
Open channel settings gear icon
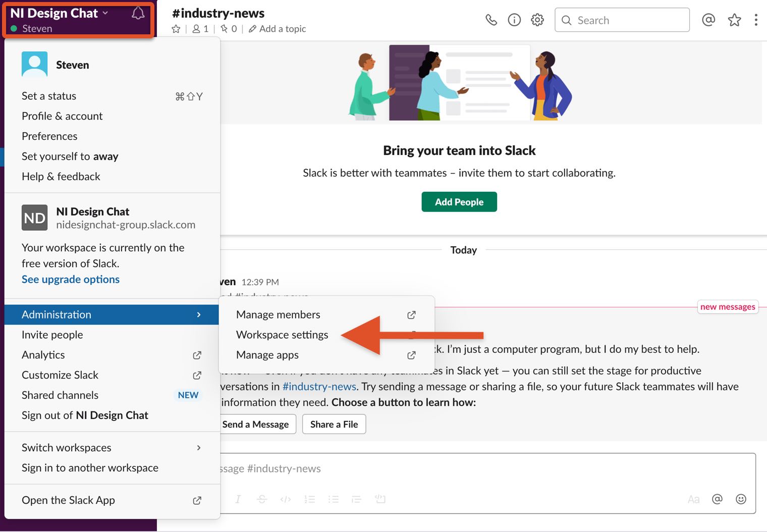pyautogui.click(x=537, y=20)
